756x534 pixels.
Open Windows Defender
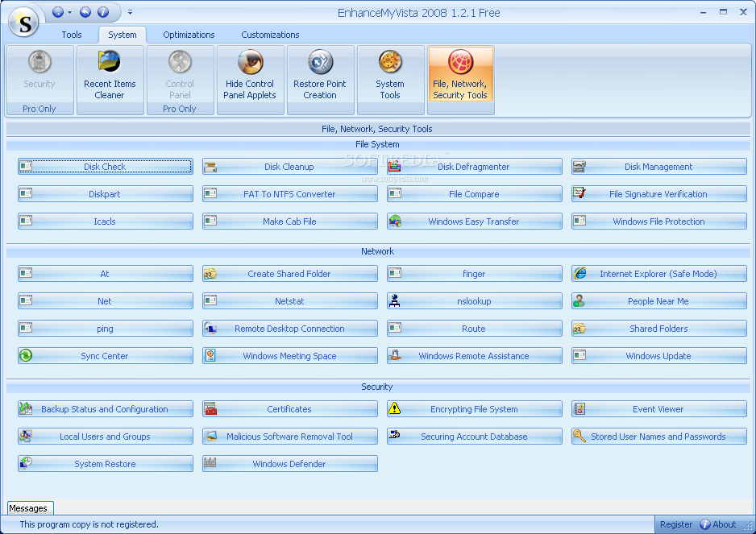290,464
